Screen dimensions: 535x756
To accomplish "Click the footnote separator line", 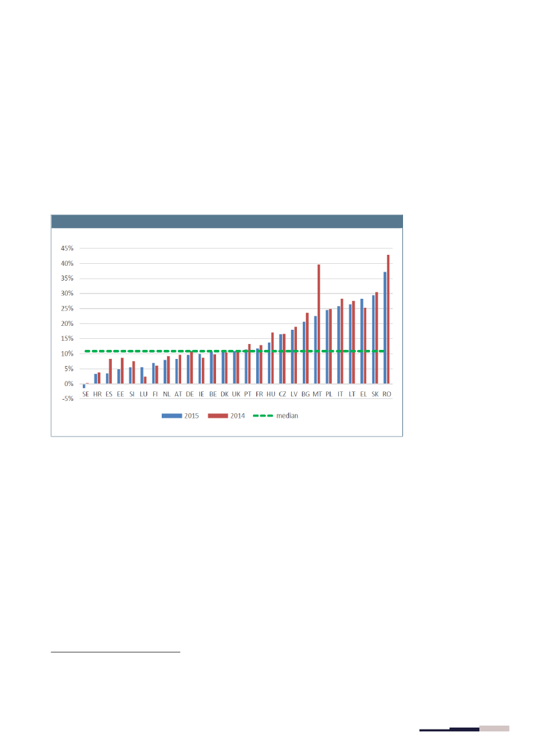I will point(115,653).
